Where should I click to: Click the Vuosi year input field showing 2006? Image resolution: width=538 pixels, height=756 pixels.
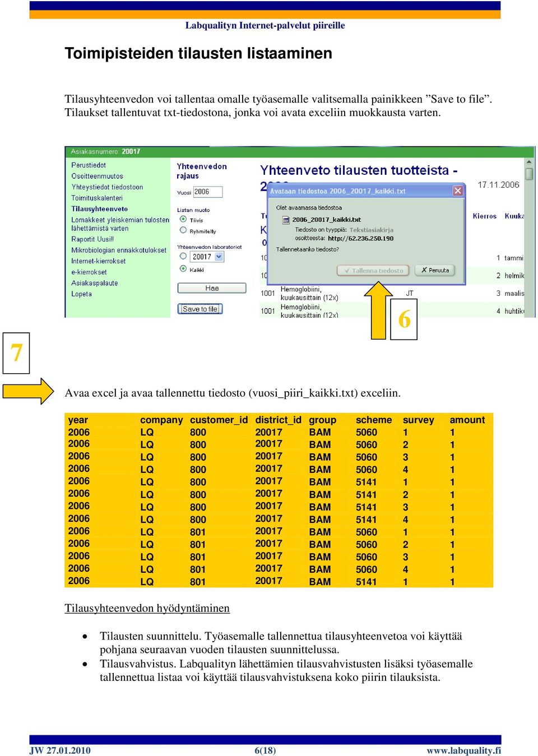[207, 192]
